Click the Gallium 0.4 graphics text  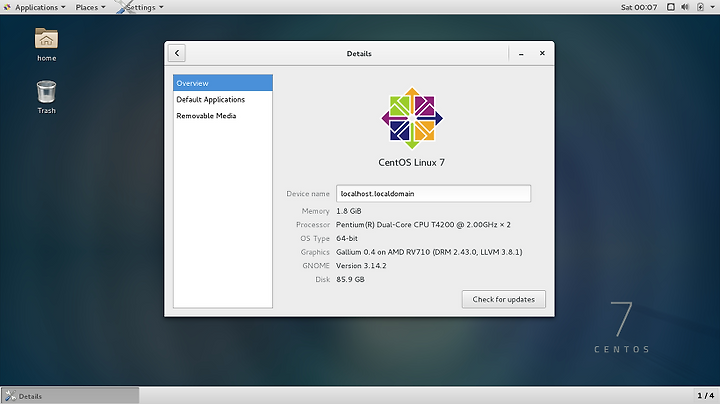(429, 252)
